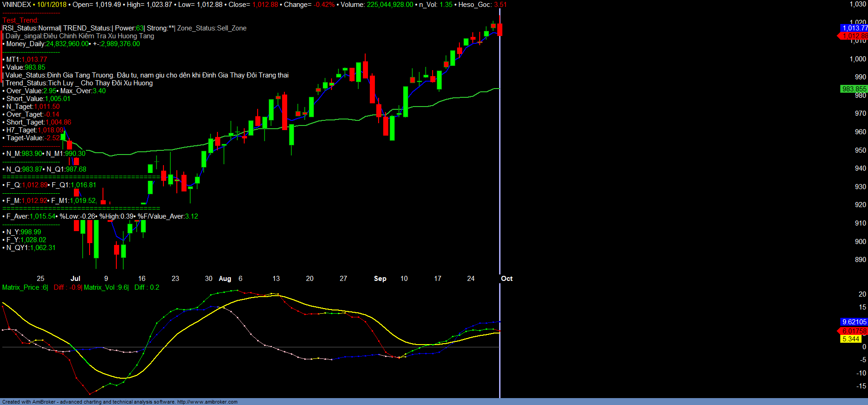868x405 pixels.
Task: Select the blue 9.62105 indicator label
Action: click(854, 322)
